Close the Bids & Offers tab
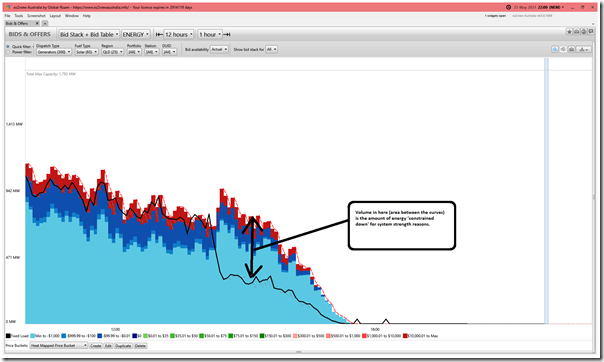The image size is (604, 362). [x=37, y=23]
